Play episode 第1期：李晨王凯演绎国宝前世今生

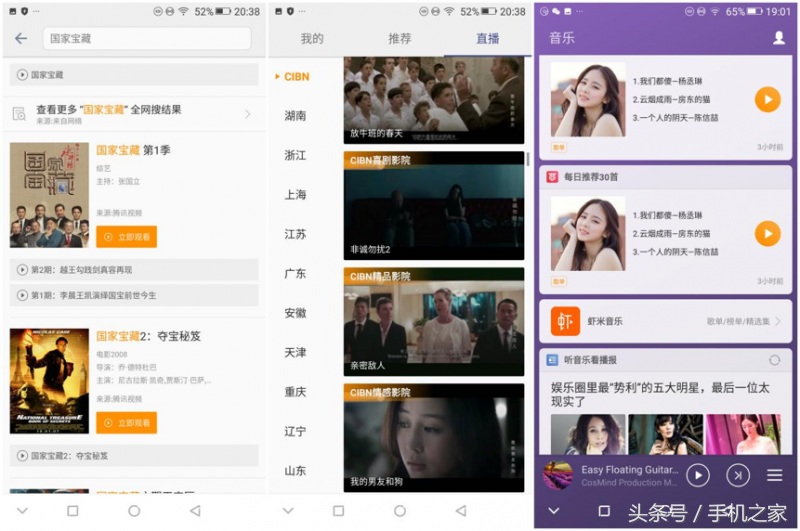point(134,295)
